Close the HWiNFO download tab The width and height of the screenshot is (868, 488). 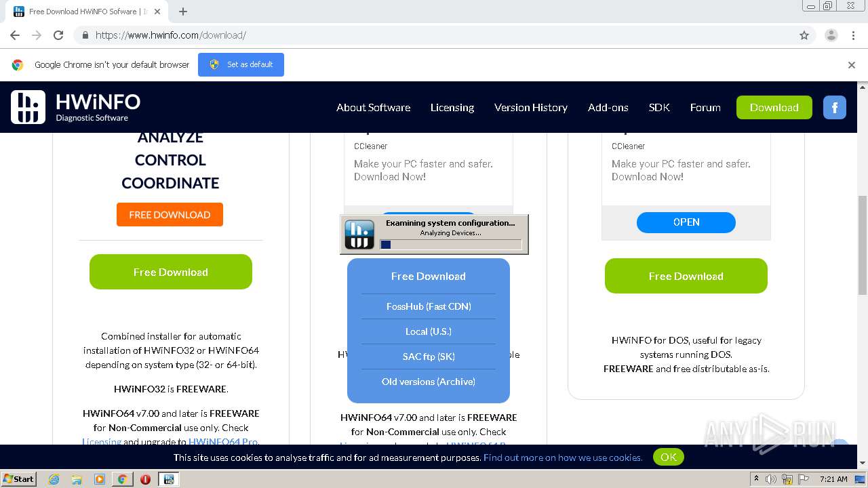click(x=157, y=12)
